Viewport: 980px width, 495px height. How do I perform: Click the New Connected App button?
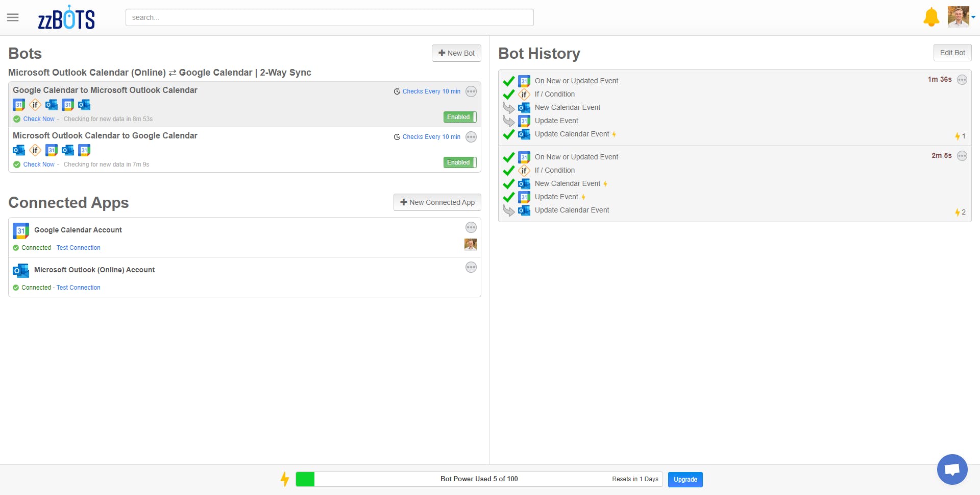(437, 202)
